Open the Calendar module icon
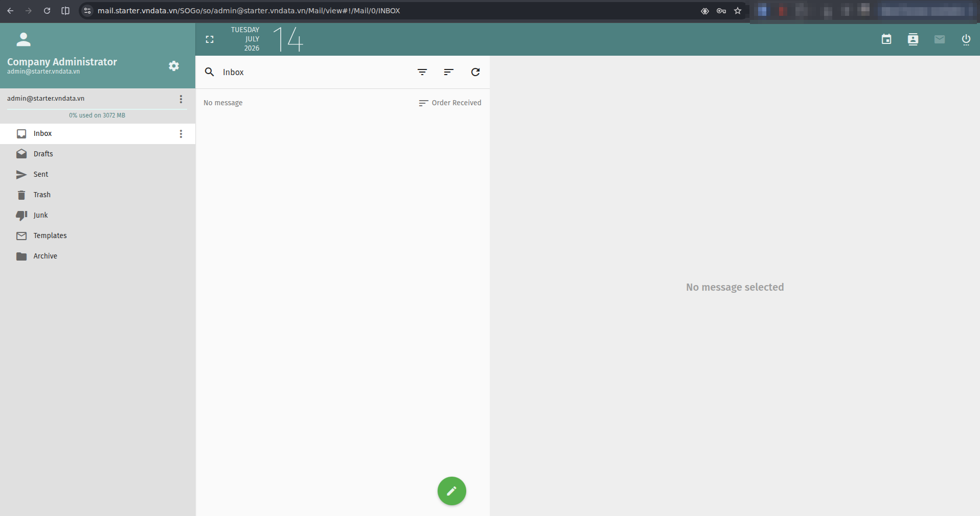This screenshot has width=980, height=516. pyautogui.click(x=886, y=39)
